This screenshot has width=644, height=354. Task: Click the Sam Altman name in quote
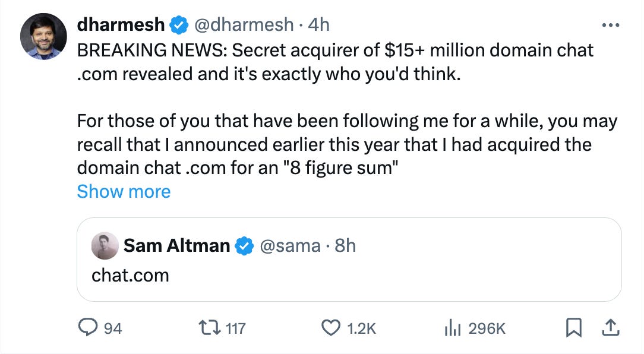[176, 245]
